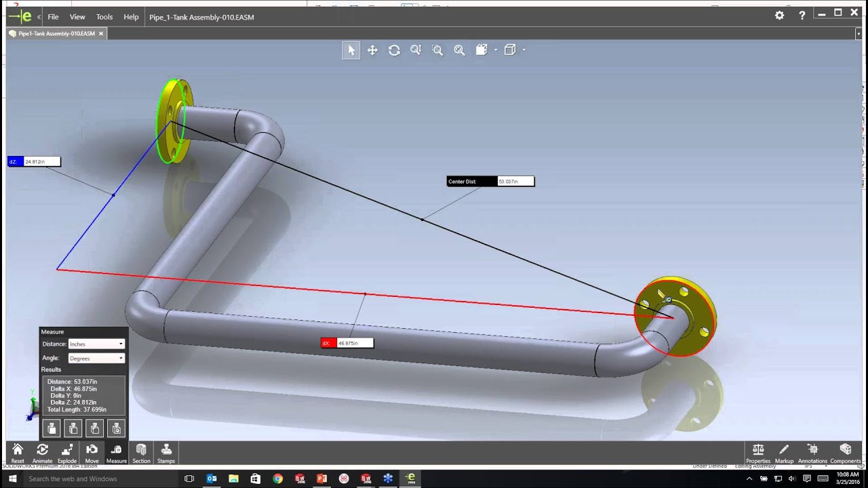Screen dimensions: 868x488
Task: Click the dZ 24.812in dimension label
Action: coord(34,161)
